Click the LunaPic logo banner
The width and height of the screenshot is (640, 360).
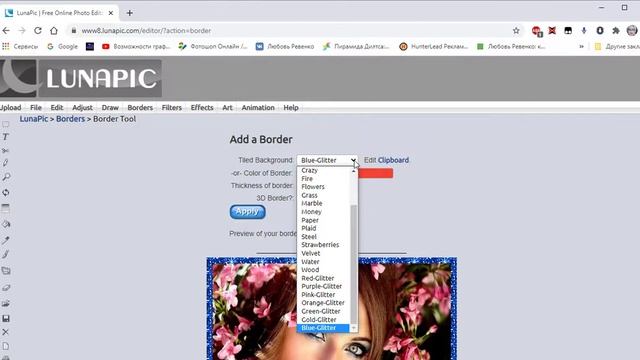point(81,78)
